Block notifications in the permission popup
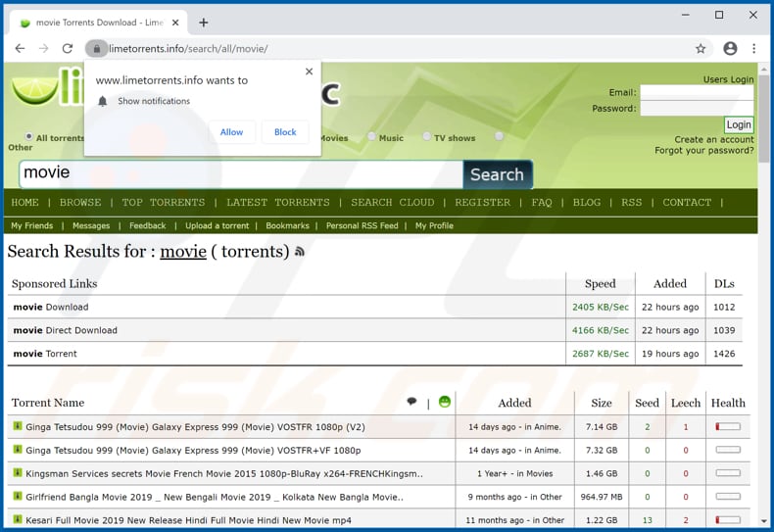Screen dimensions: 774x532 point(285,132)
